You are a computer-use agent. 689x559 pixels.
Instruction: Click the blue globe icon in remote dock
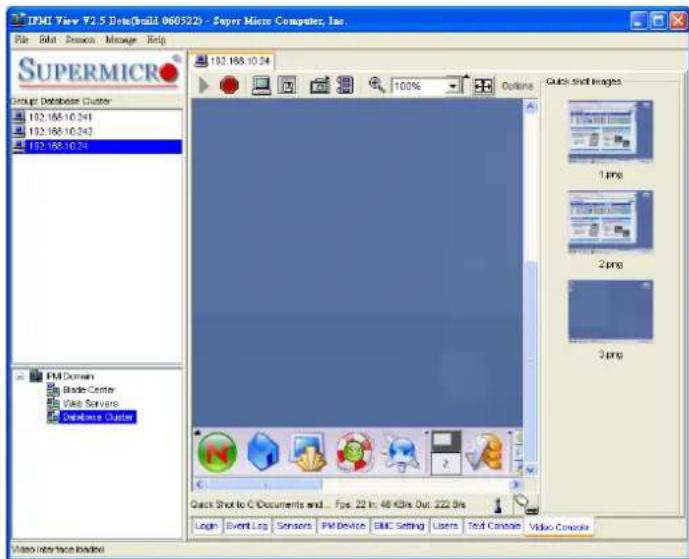point(401,453)
